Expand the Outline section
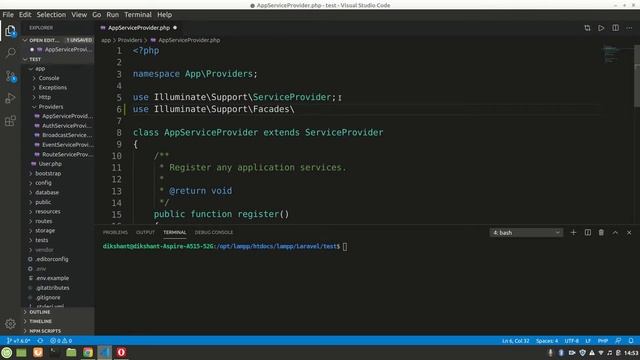640x360 pixels. [58, 312]
